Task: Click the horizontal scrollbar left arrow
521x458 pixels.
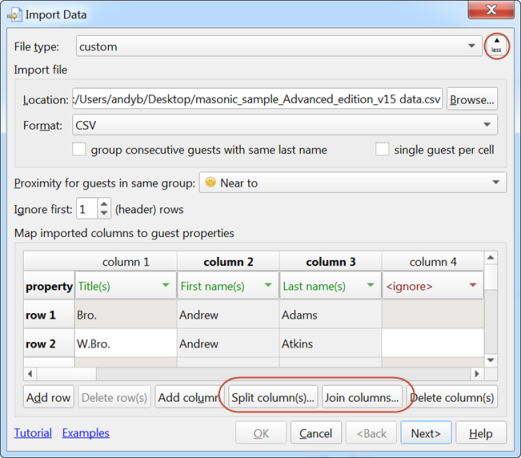Action: click(x=30, y=374)
